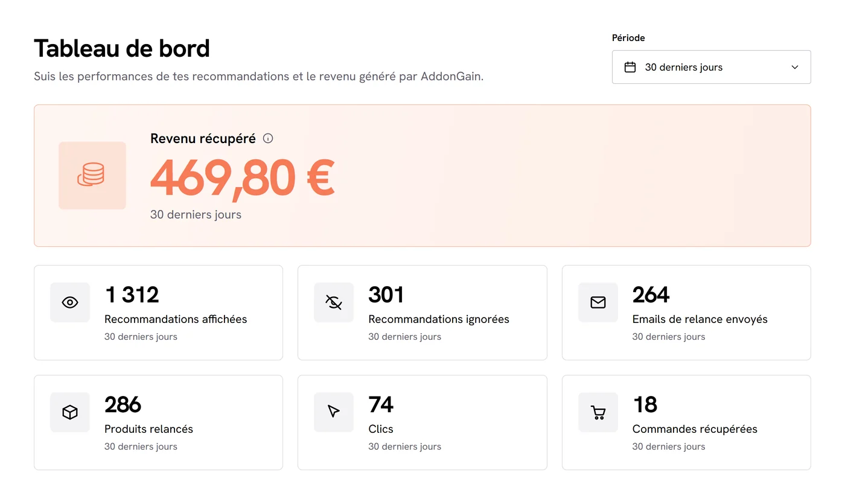845x504 pixels.
Task: Click the 301 value
Action: [386, 295]
